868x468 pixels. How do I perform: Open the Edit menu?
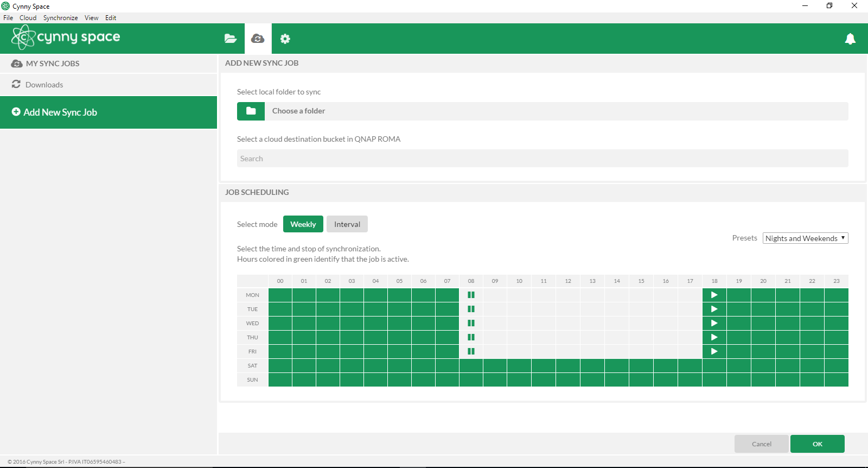[111, 18]
